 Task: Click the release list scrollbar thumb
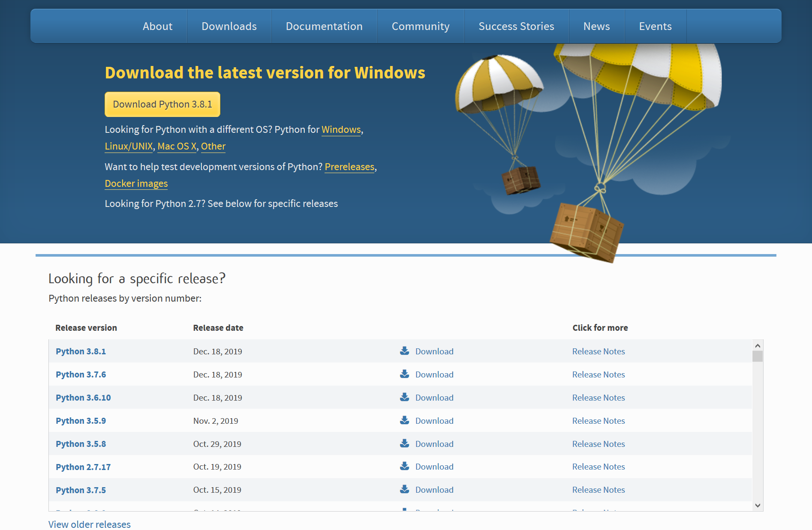point(758,356)
